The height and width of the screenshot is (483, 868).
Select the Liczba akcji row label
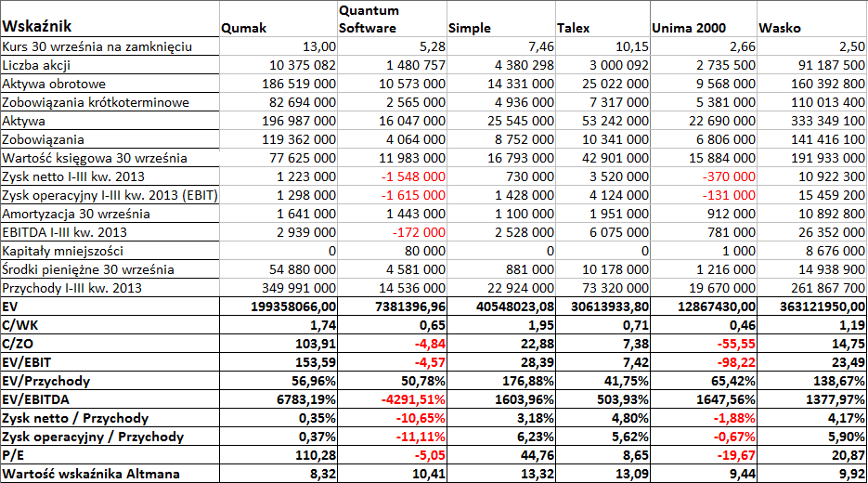point(36,65)
